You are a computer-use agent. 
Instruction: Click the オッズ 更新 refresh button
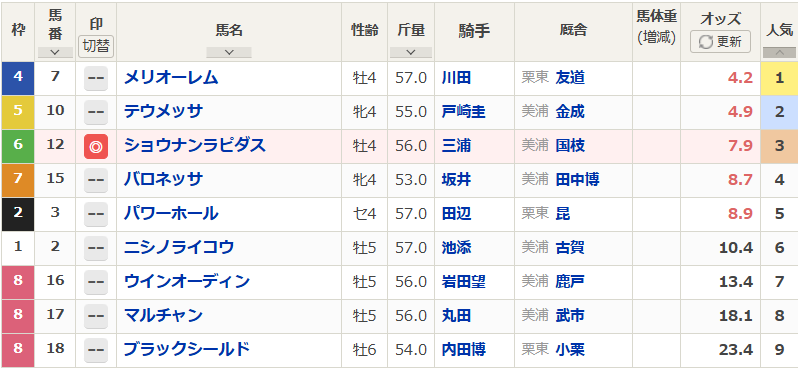click(x=720, y=42)
